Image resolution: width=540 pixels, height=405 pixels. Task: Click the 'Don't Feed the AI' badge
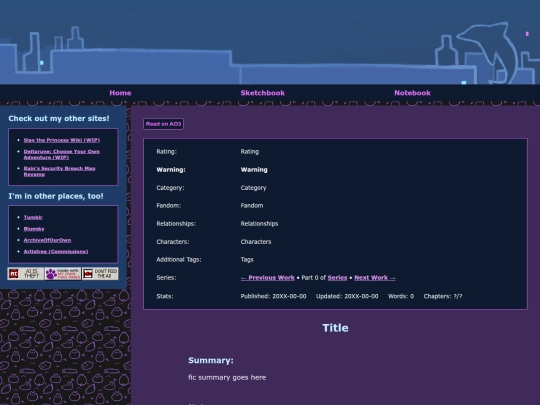[x=100, y=274]
